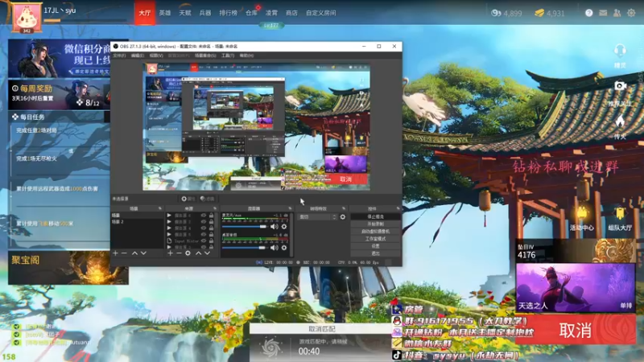Move the scene down with the down arrow in 场景 panel
Image resolution: width=644 pixels, height=362 pixels.
coord(143,253)
